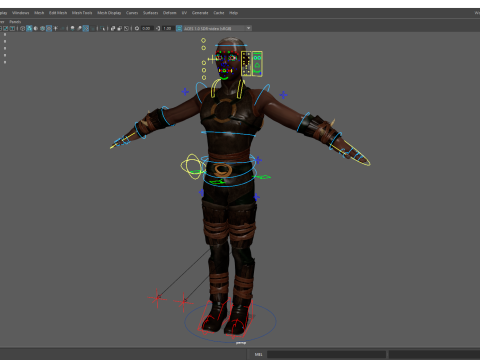Open the Windows menu
The image size is (480, 360).
pyautogui.click(x=21, y=13)
